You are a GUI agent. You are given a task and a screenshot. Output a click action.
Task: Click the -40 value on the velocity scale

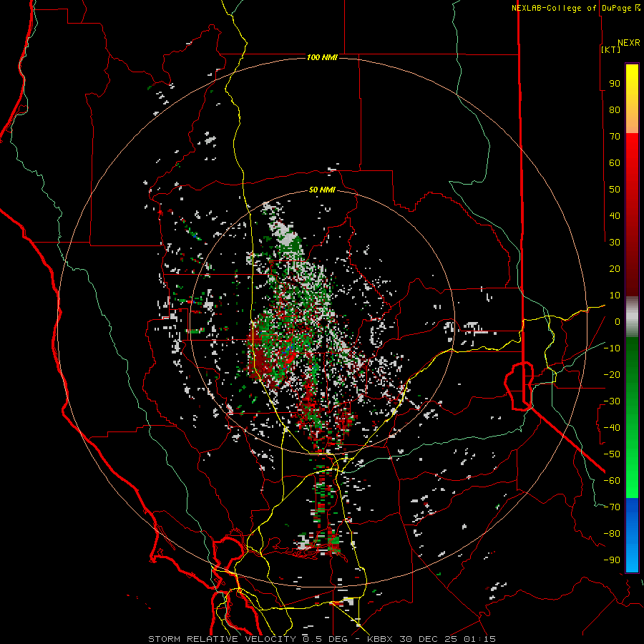pyautogui.click(x=612, y=428)
